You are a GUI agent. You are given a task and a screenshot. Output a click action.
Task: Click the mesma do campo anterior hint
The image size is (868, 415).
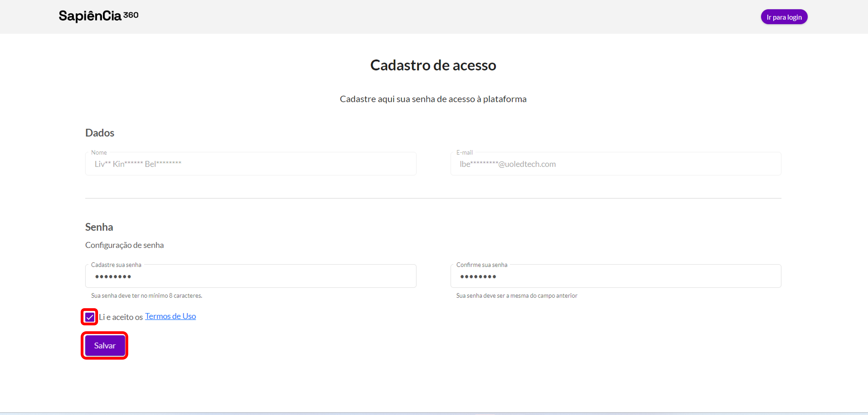[x=516, y=296]
